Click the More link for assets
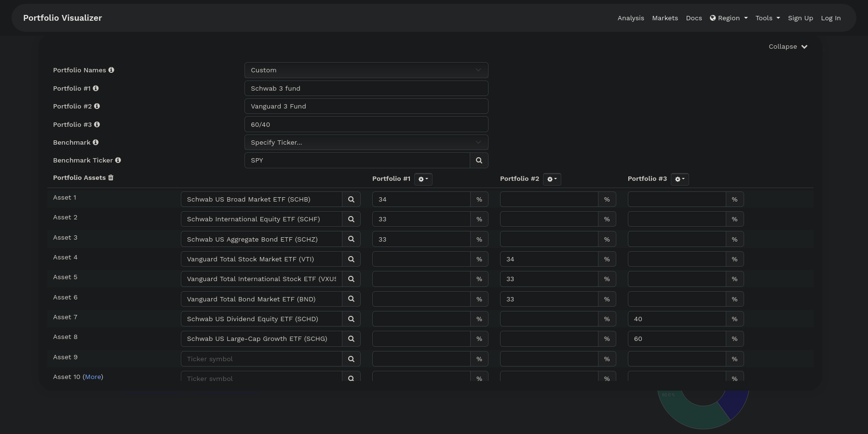868x434 pixels. [93, 377]
